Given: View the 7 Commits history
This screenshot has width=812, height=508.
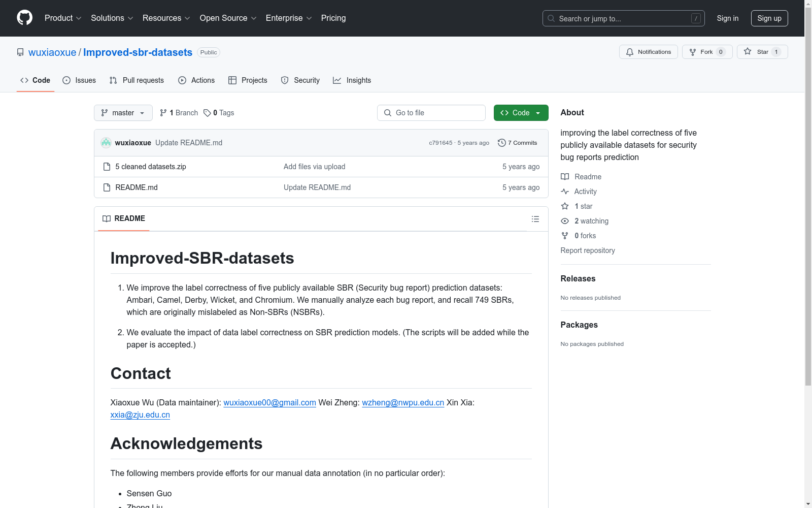Looking at the screenshot, I should pos(518,143).
